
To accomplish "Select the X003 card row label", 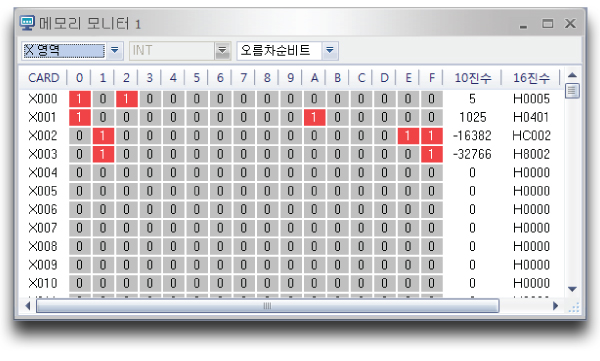I will pyautogui.click(x=43, y=154).
